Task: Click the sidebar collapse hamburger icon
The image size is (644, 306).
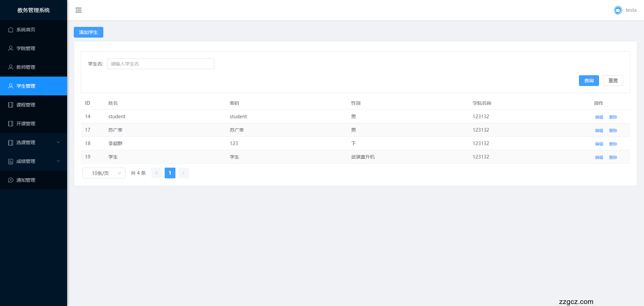Action: pyautogui.click(x=78, y=10)
